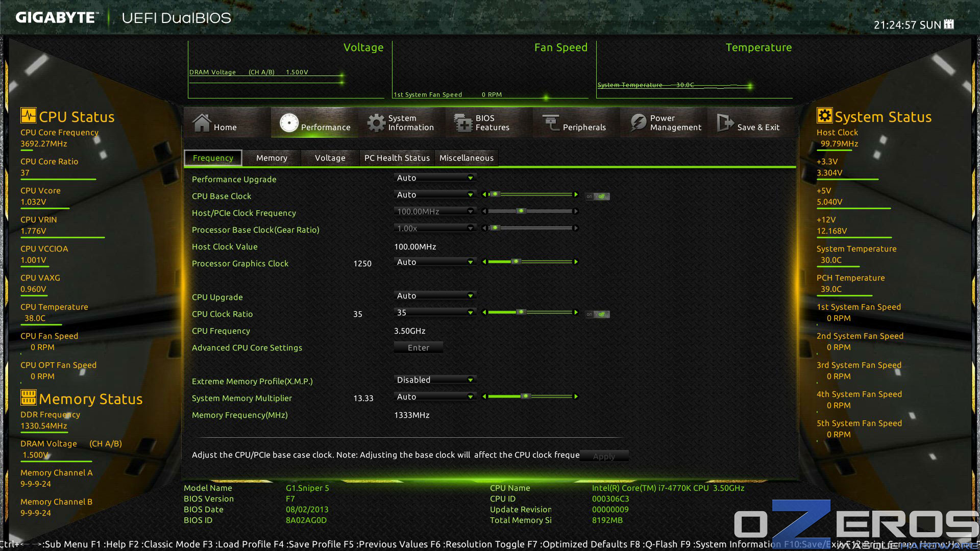The height and width of the screenshot is (551, 980).
Task: Open Power Management lightning icon
Action: (x=638, y=122)
